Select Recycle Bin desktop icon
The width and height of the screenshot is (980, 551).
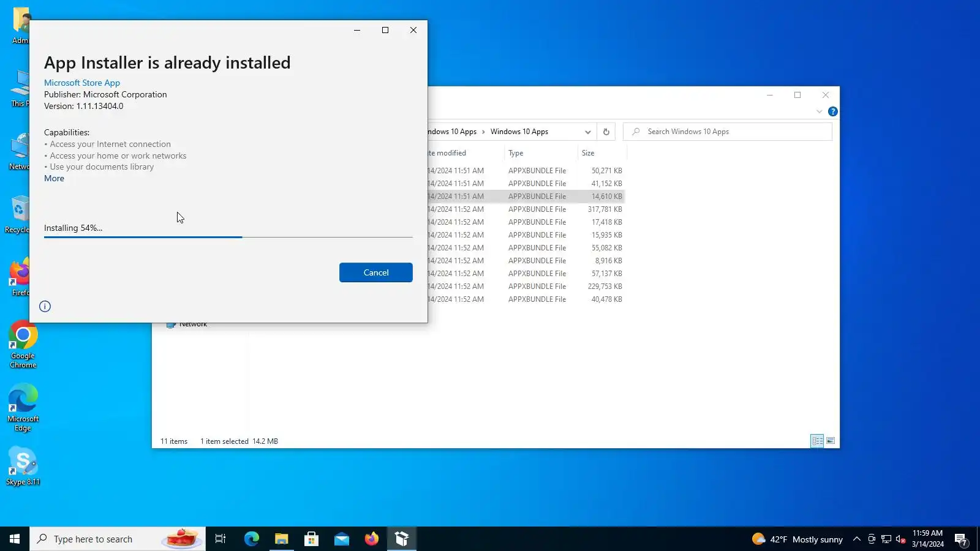point(17,215)
